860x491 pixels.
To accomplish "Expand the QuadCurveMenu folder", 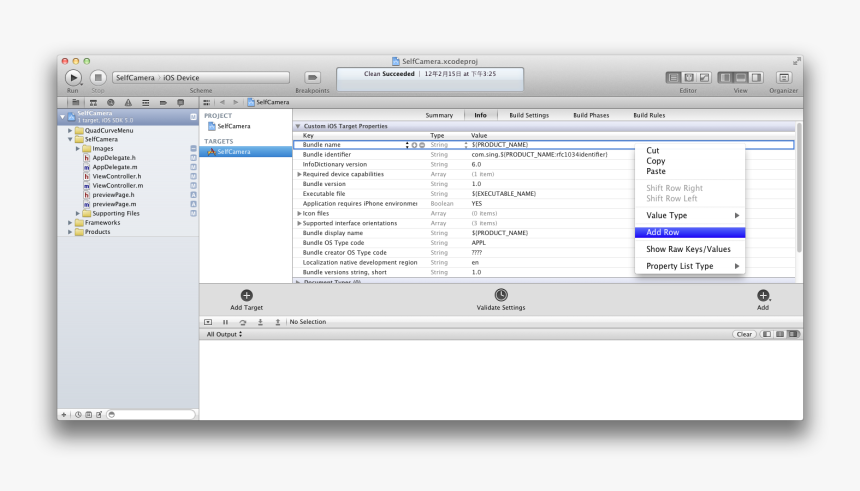I will [x=70, y=131].
